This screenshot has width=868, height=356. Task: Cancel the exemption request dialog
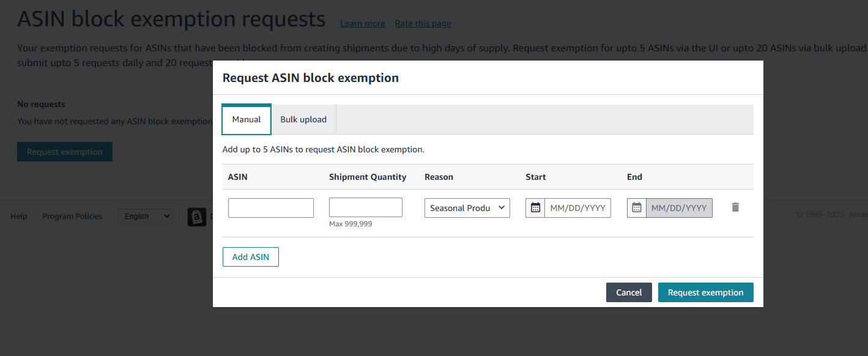[x=629, y=292]
